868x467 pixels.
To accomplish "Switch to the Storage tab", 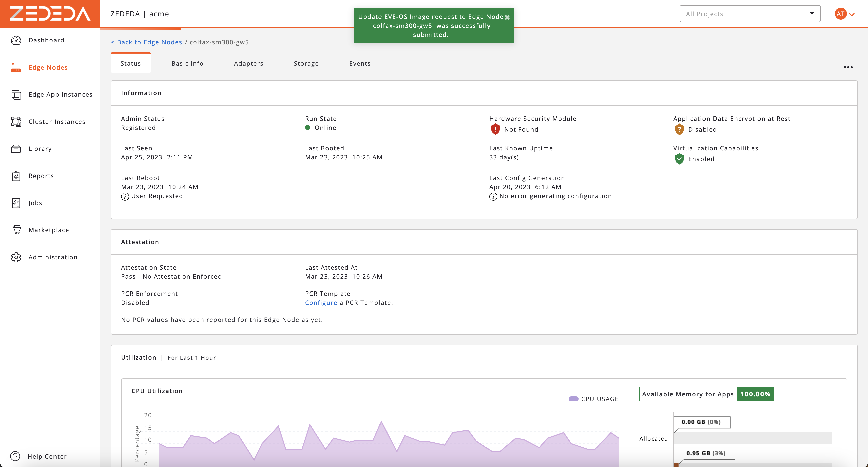I will point(306,63).
